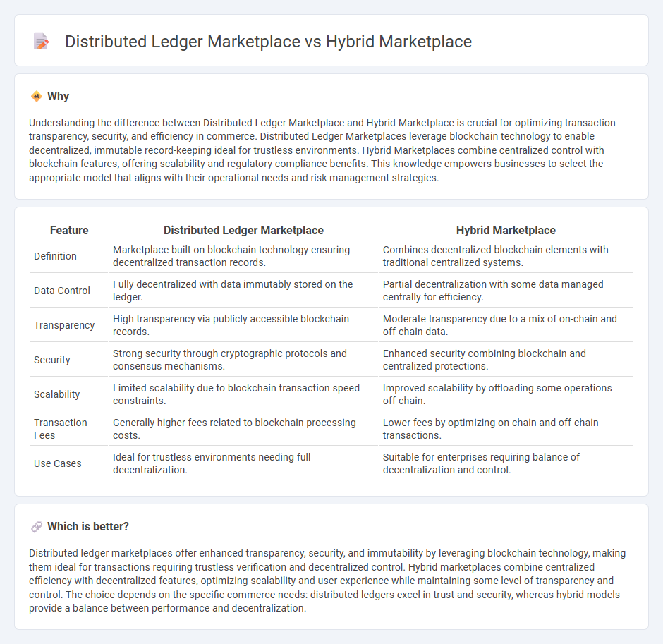The height and width of the screenshot is (644, 663).
Task: Select the Security row label
Action: [52, 360]
